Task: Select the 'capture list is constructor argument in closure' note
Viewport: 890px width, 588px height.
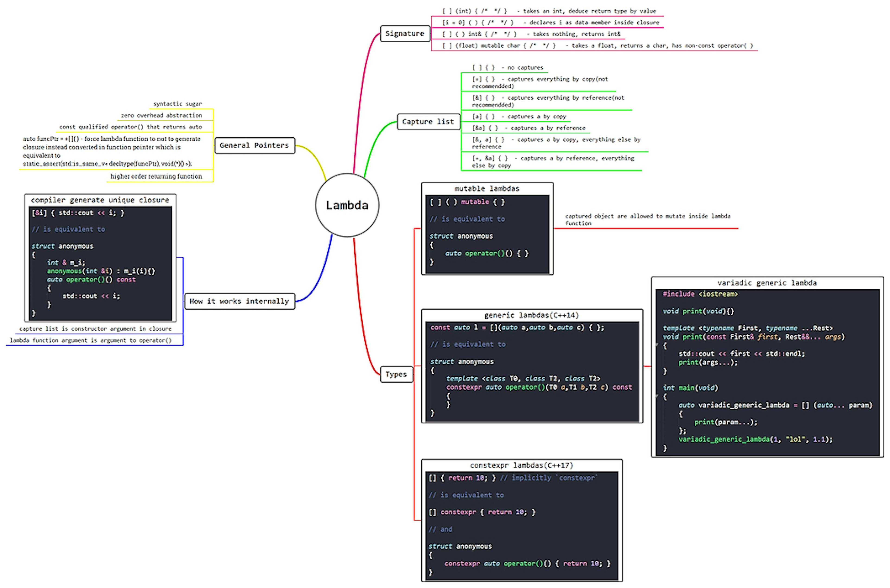Action: (95, 329)
